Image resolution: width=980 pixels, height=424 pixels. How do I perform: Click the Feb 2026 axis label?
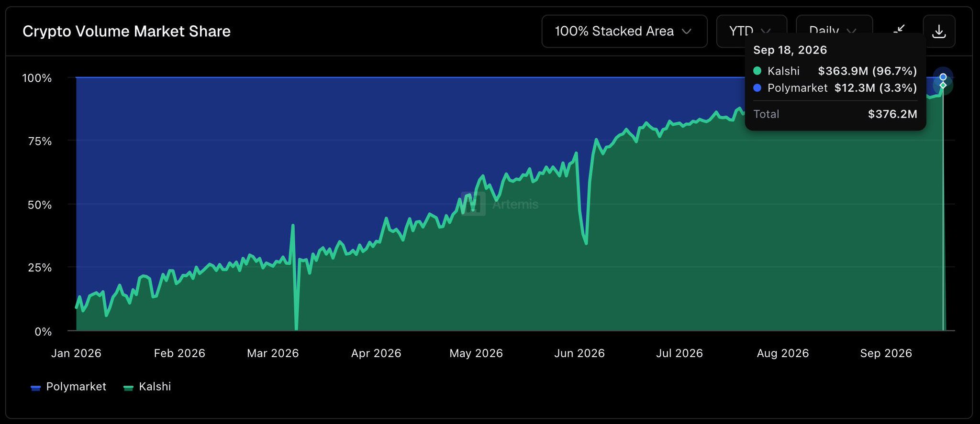pyautogui.click(x=179, y=353)
